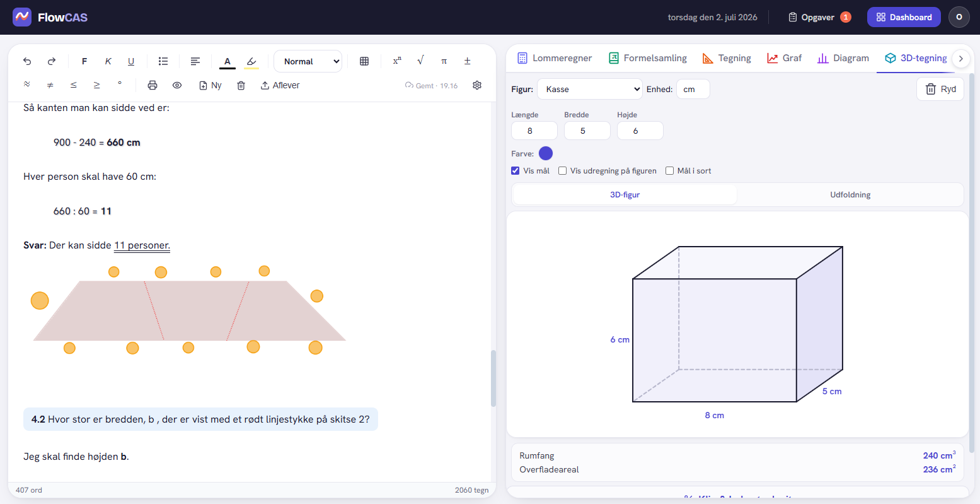
Task: Click the Længde input field
Action: (534, 131)
